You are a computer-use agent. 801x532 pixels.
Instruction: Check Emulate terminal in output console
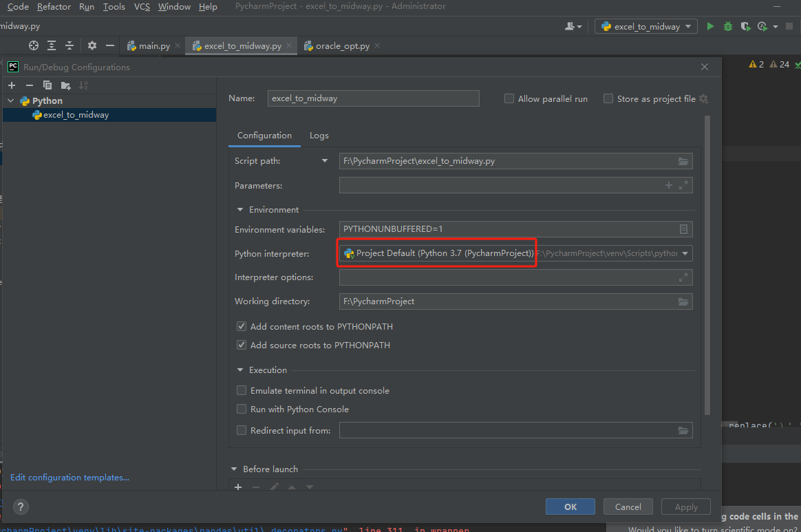(242, 390)
